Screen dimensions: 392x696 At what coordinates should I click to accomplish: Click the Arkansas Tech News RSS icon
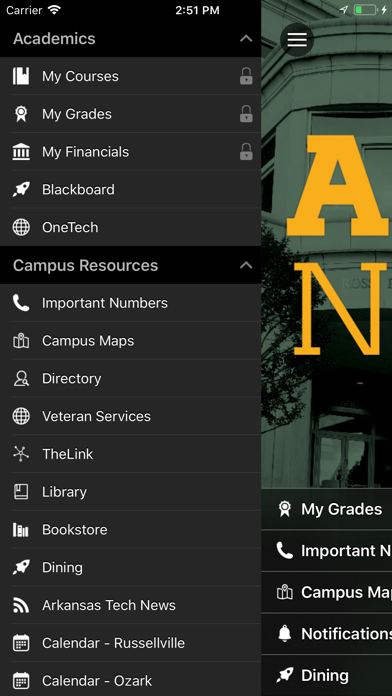pos(21,605)
